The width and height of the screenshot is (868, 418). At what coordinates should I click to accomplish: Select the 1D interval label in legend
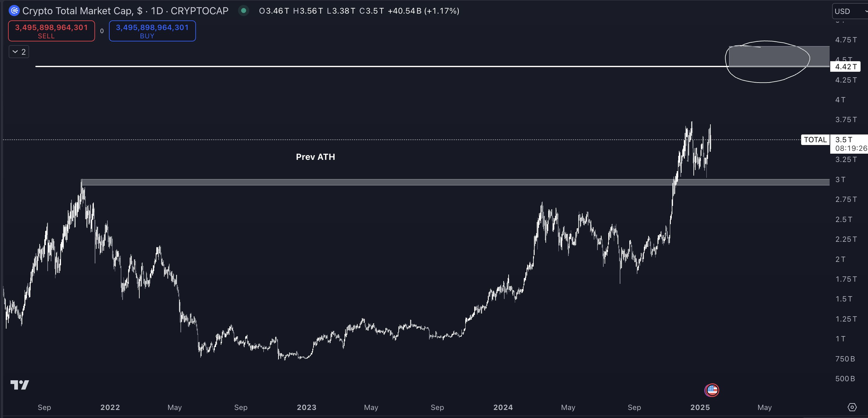click(x=157, y=11)
